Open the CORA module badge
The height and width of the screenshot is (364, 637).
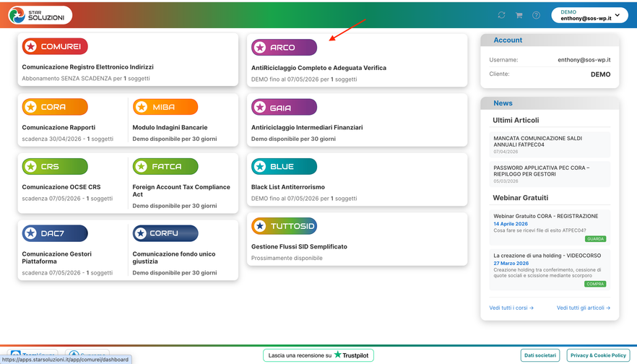click(55, 107)
